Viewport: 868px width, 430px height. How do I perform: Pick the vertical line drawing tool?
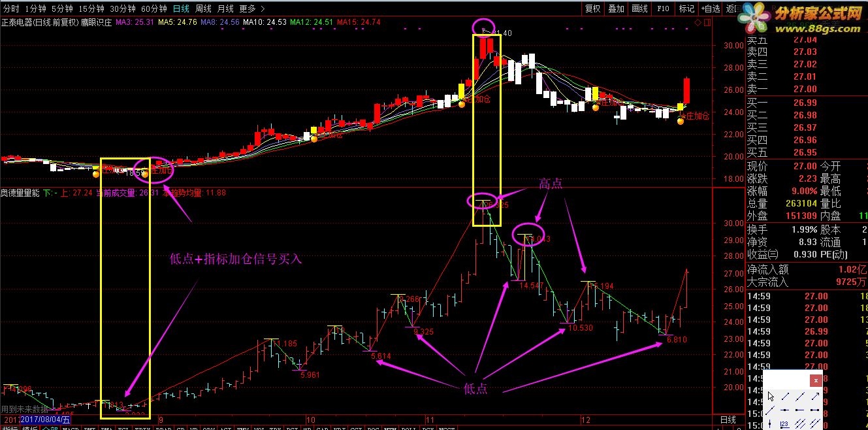click(x=769, y=423)
